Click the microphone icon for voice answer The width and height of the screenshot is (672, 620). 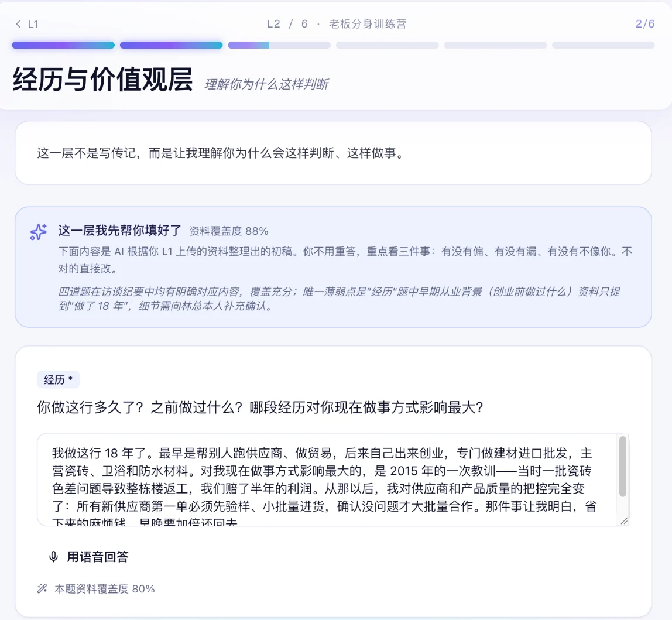click(54, 557)
